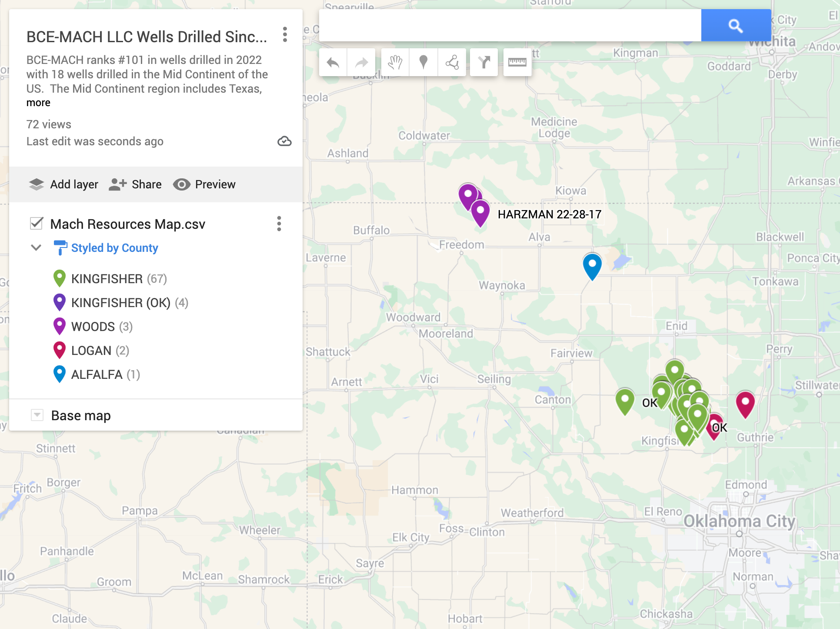Toggle Mach Resources Map.csv layer checkbox
Image resolution: width=840 pixels, height=629 pixels.
(x=37, y=223)
